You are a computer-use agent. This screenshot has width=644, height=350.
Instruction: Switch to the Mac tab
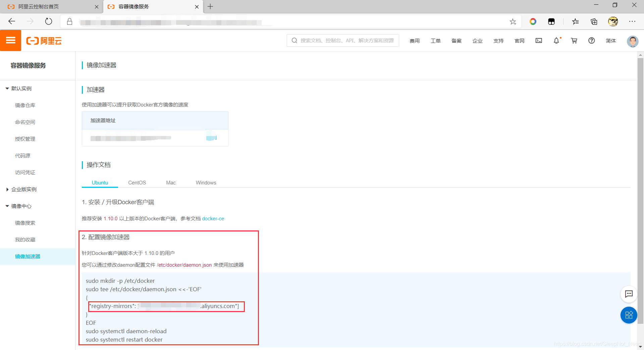pyautogui.click(x=171, y=183)
